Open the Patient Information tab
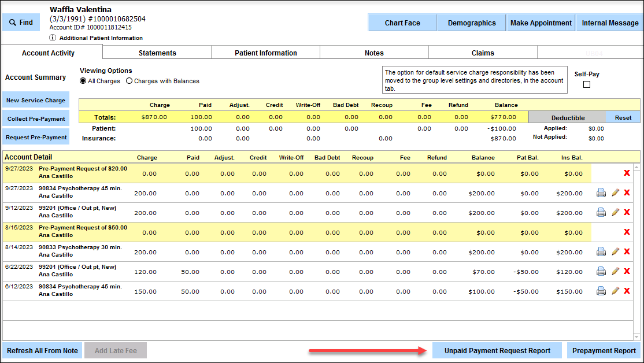This screenshot has width=644, height=363. (265, 53)
